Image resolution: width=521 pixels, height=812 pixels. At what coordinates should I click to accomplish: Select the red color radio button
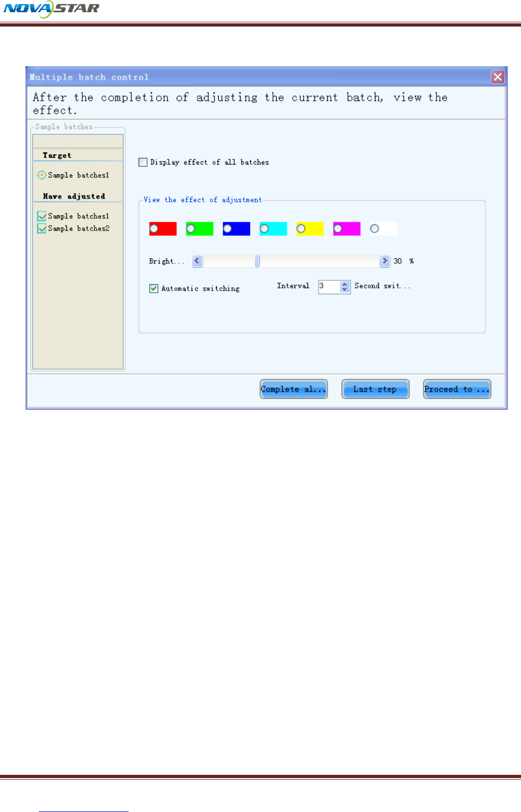(x=154, y=228)
